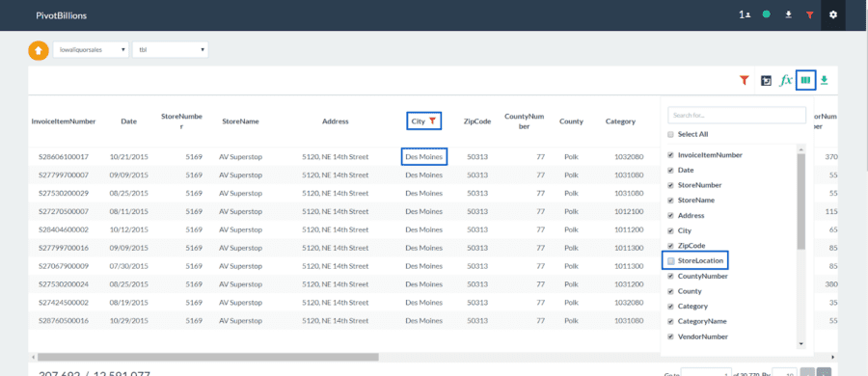Click the white download icon in header
This screenshot has height=376, width=868.
click(788, 15)
